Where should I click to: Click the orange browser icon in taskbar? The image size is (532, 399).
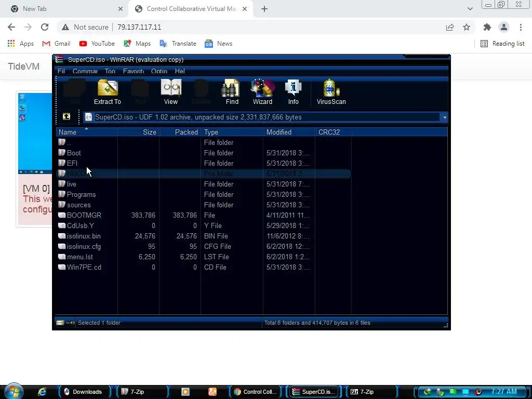point(212,392)
